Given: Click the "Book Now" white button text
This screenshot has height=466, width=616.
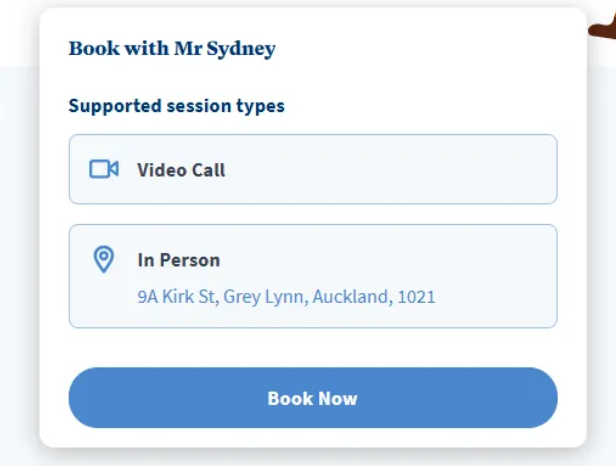Looking at the screenshot, I should (x=312, y=398).
